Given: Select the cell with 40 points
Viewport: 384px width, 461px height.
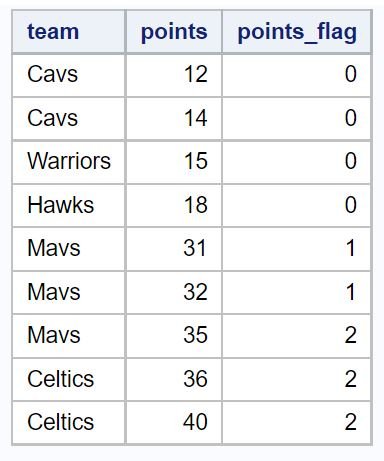Looking at the screenshot, I should tap(174, 423).
